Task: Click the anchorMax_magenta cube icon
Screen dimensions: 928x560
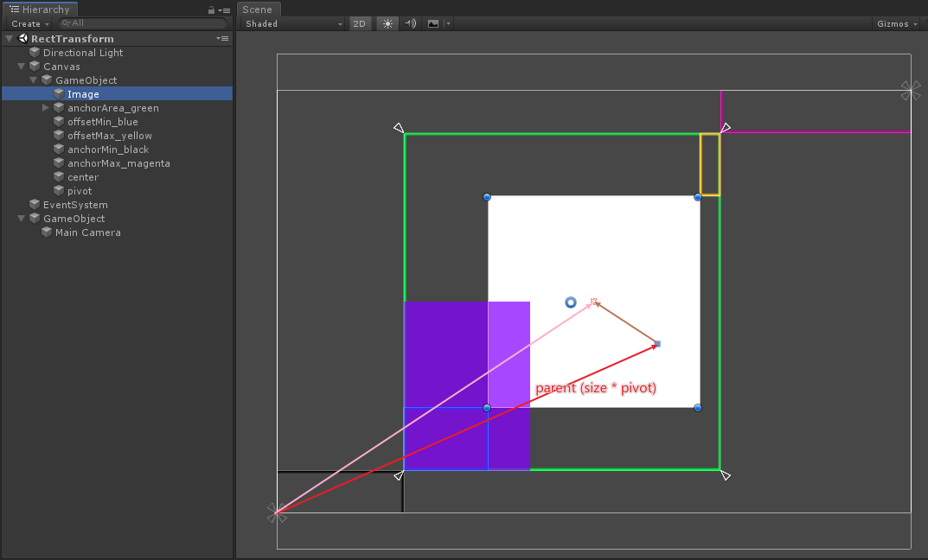Action: coord(59,162)
